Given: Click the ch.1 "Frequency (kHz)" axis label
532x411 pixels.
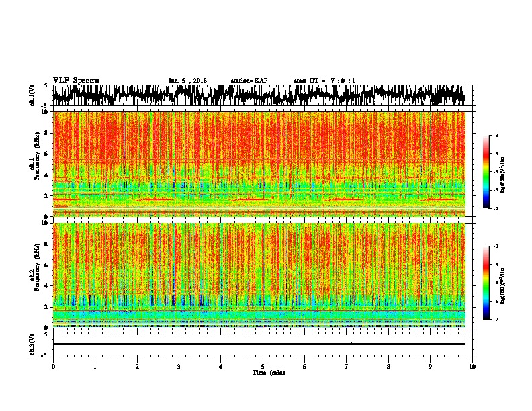Looking at the screenshot, I should [x=38, y=156].
